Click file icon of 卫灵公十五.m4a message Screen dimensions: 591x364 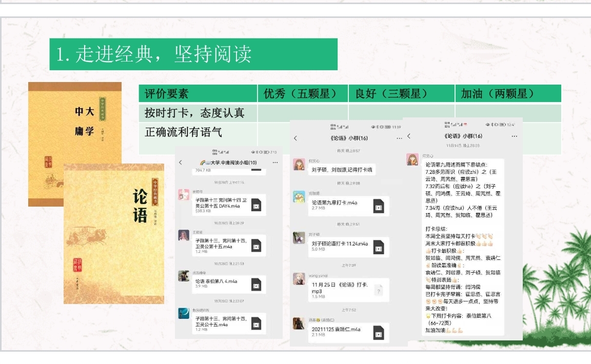pos(257,323)
